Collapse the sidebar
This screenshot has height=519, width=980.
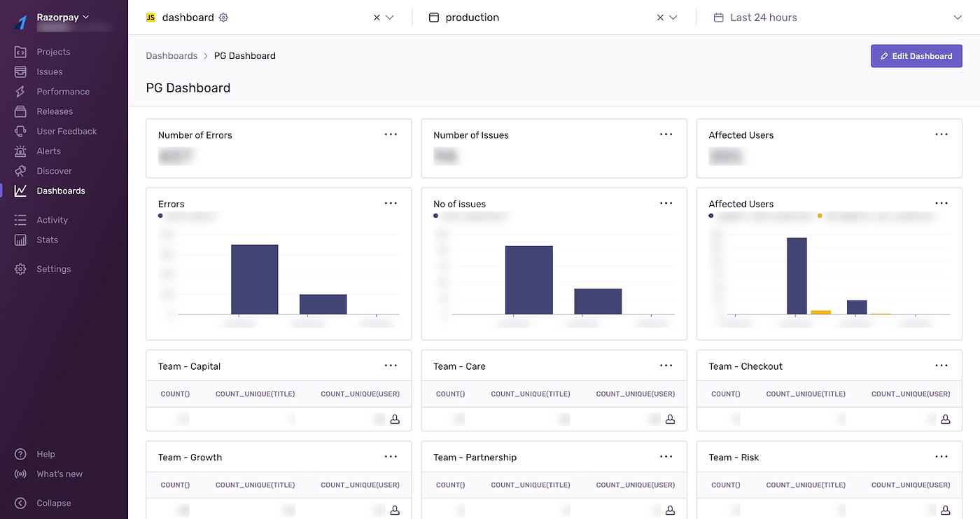coord(43,503)
